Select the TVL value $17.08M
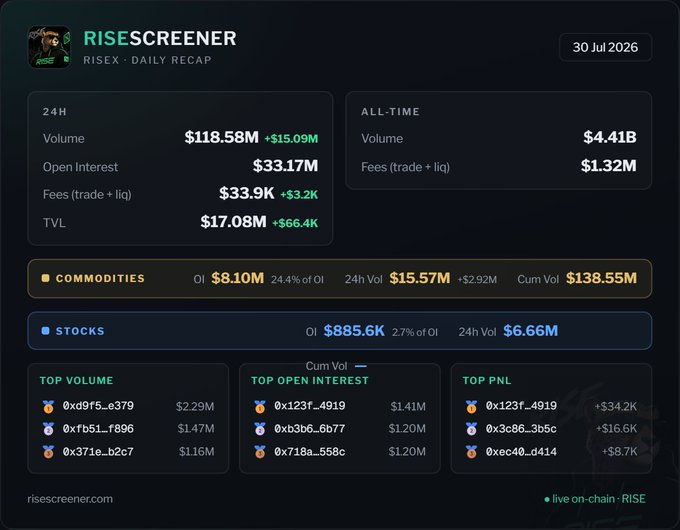This screenshot has height=530, width=680. tap(233, 222)
